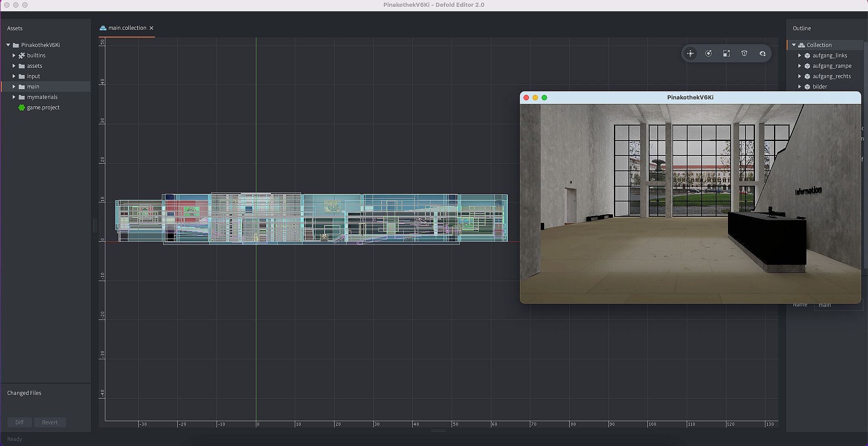Select the Scale tool in viewport toolbar
The image size is (868, 446).
click(x=726, y=54)
